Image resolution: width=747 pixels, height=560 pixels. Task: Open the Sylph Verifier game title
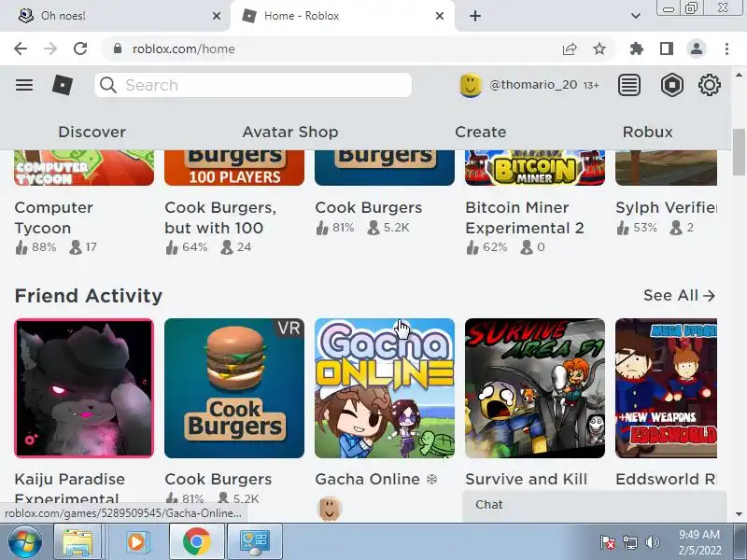pos(666,207)
